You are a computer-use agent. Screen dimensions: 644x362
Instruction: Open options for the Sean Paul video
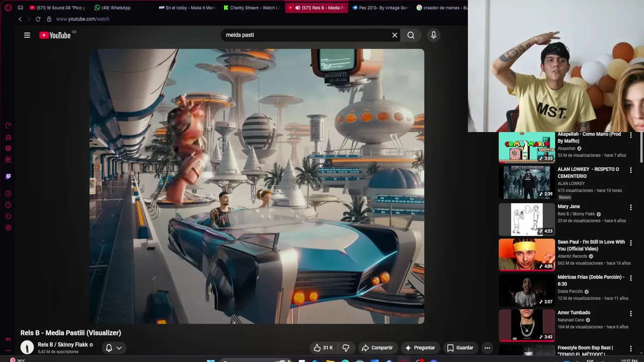[x=630, y=242]
